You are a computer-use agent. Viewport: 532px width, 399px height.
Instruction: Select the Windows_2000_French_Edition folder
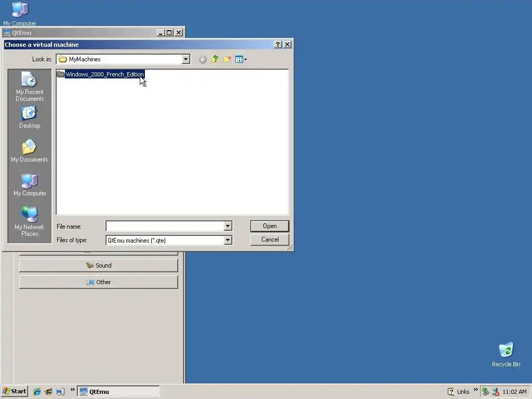click(101, 74)
